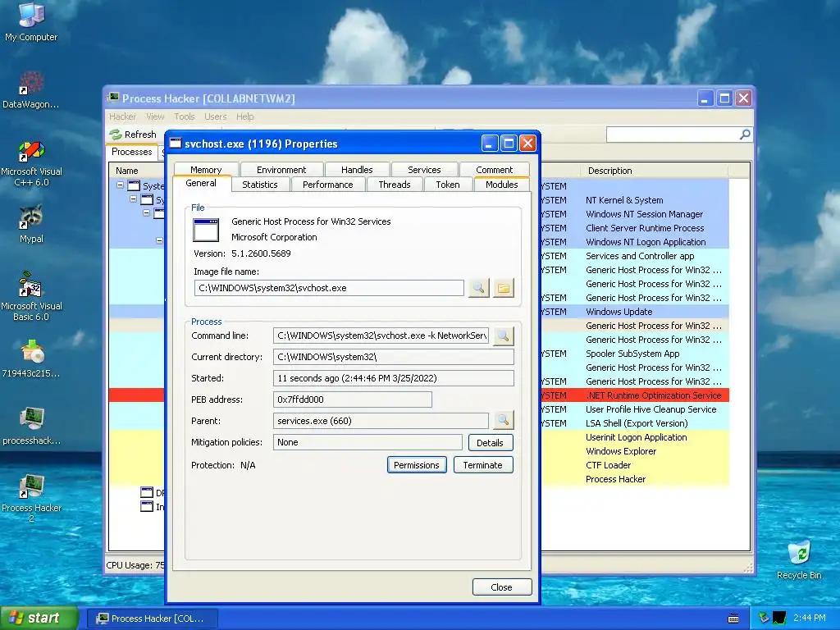Click the Permissions button
Image resolution: width=840 pixels, height=630 pixels.
point(417,465)
